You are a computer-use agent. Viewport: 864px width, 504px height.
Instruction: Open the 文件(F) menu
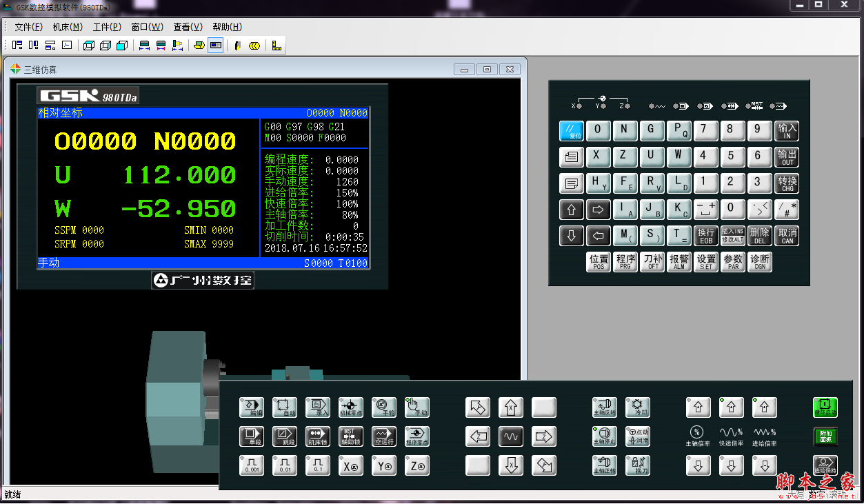tap(28, 27)
